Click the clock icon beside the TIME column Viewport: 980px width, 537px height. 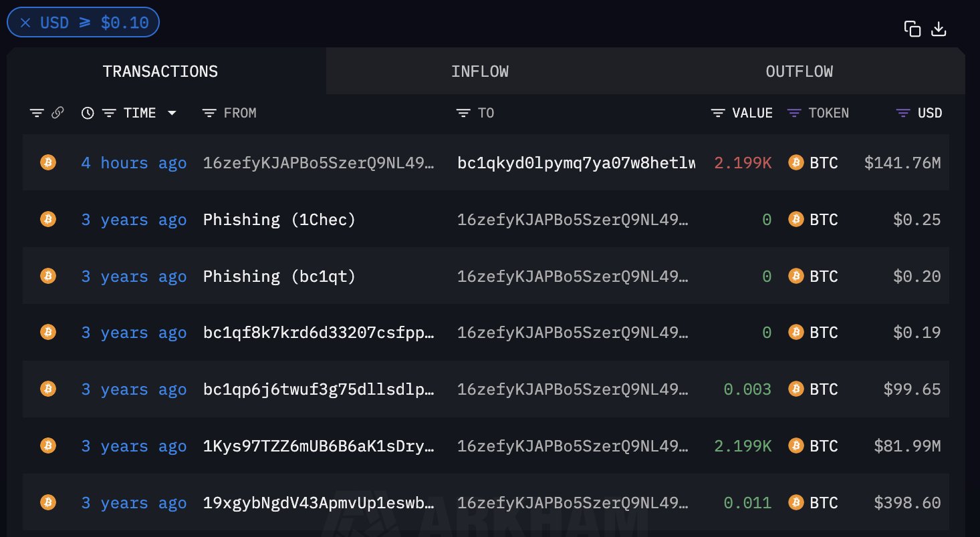point(87,113)
